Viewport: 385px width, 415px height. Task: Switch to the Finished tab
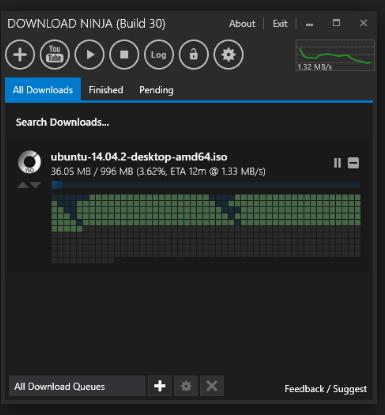click(106, 90)
